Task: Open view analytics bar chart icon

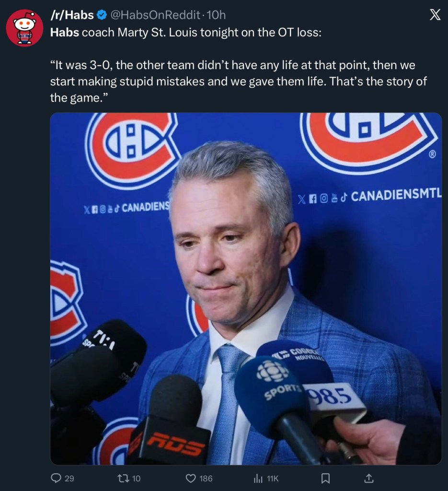Action: [x=258, y=478]
